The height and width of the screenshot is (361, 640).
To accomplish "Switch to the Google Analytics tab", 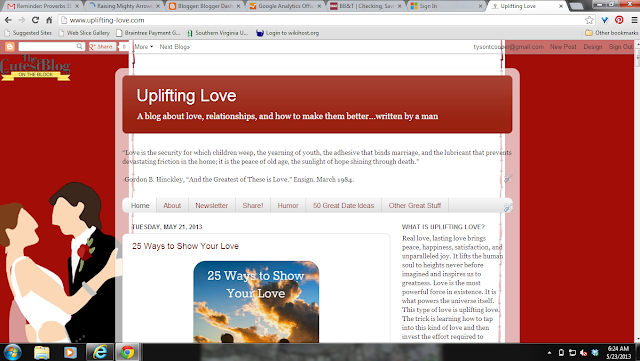I will [x=286, y=6].
